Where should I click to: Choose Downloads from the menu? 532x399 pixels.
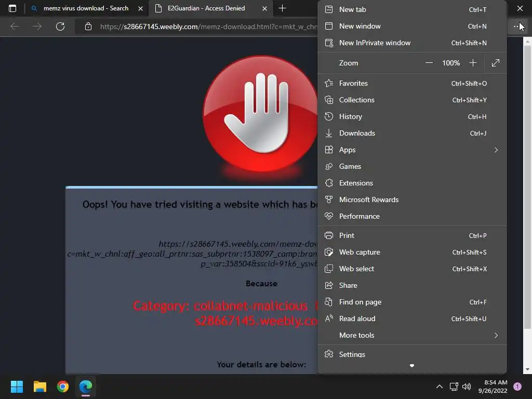[412, 133]
